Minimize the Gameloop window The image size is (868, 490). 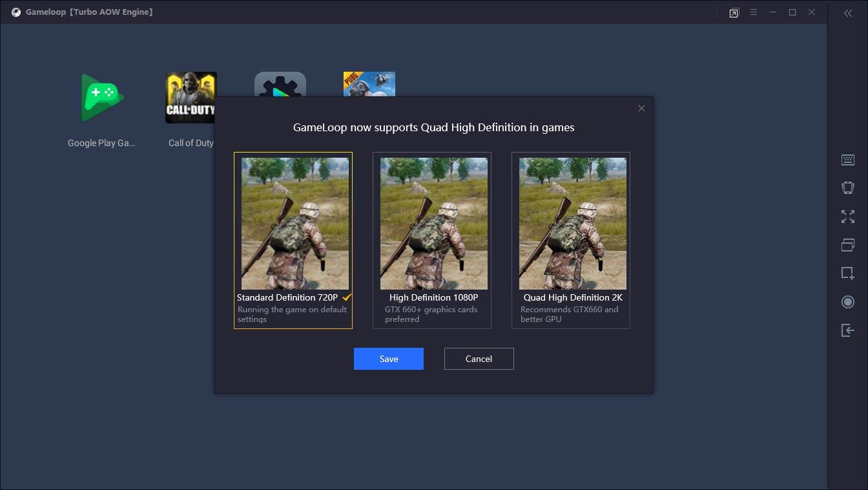[773, 12]
